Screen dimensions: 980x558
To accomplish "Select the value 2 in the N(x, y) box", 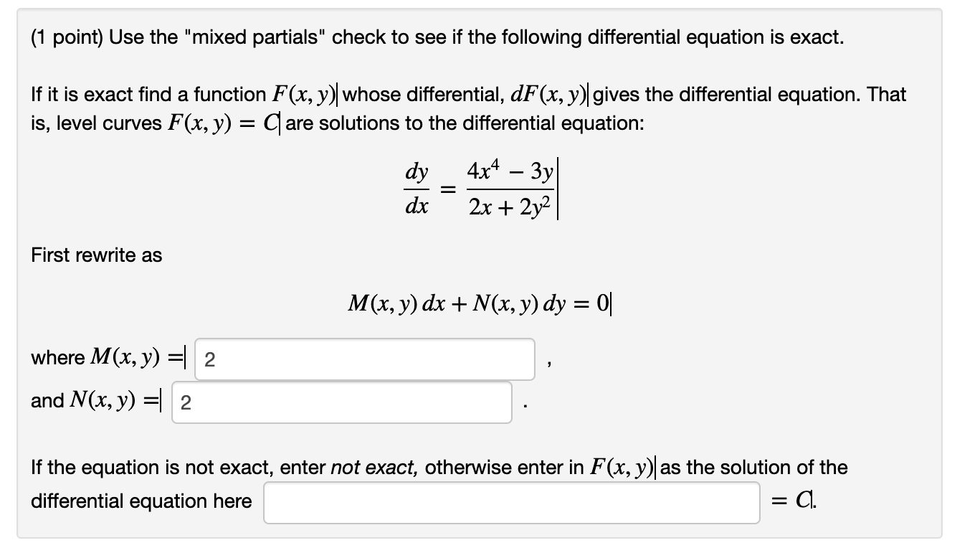I will (184, 402).
